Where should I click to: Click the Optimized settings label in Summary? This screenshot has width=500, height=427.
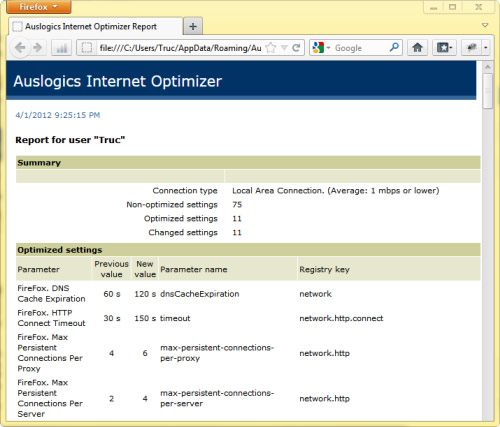point(181,218)
